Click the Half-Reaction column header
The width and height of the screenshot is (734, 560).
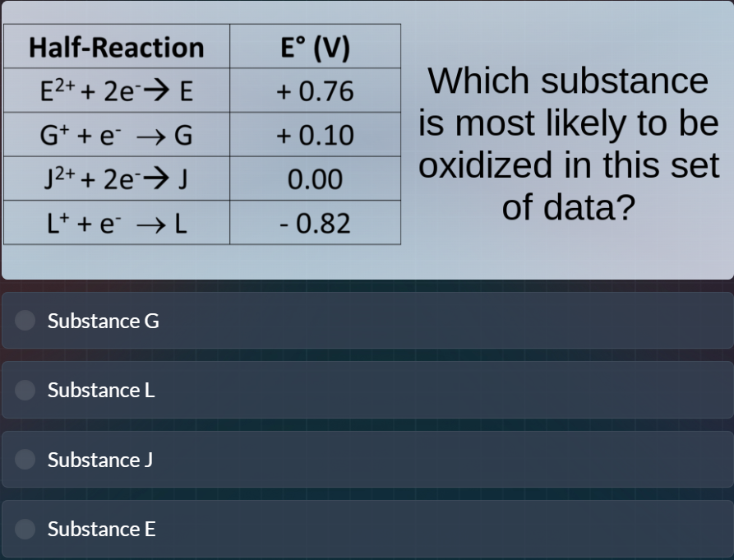[115, 47]
